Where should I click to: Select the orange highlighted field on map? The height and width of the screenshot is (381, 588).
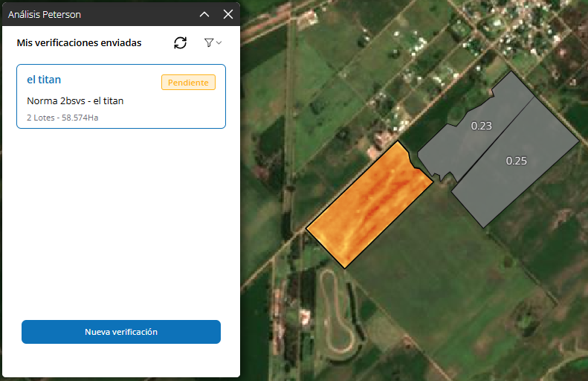[x=369, y=205]
